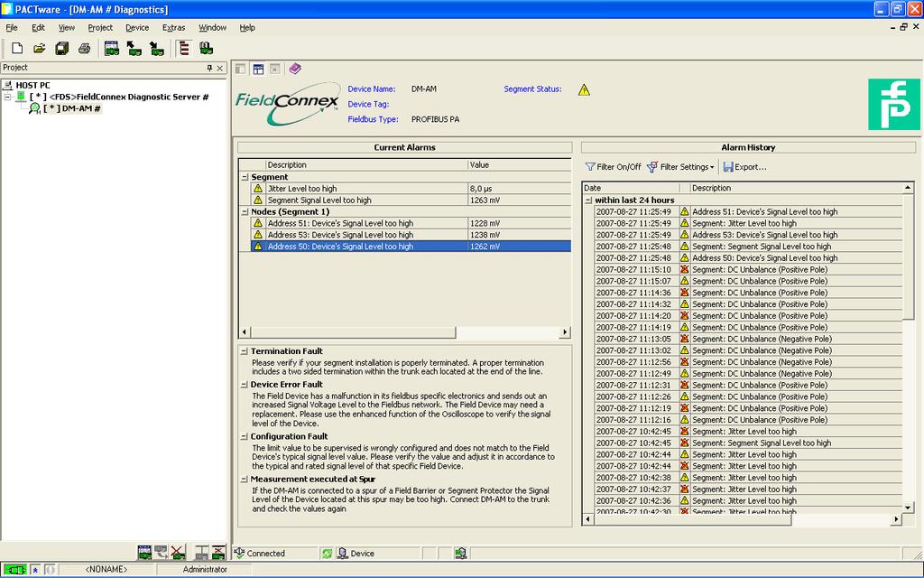924x578 pixels.
Task: Create a new project with blank page icon
Action: 17,49
